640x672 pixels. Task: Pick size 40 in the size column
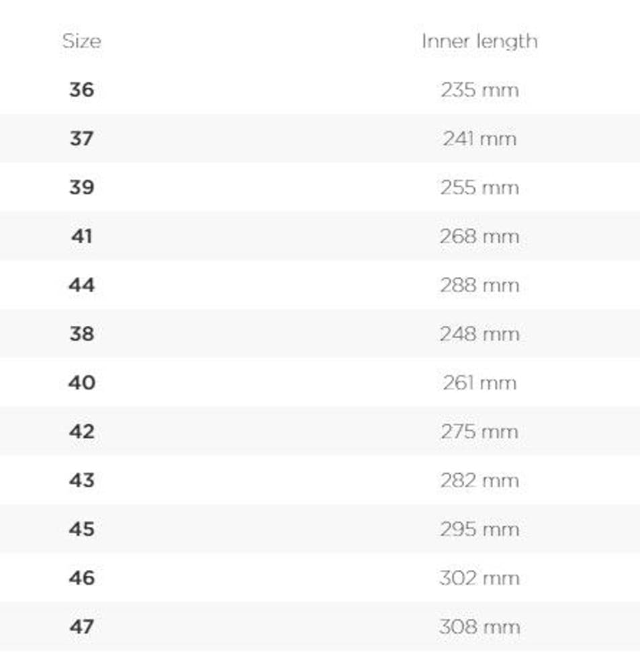81,383
